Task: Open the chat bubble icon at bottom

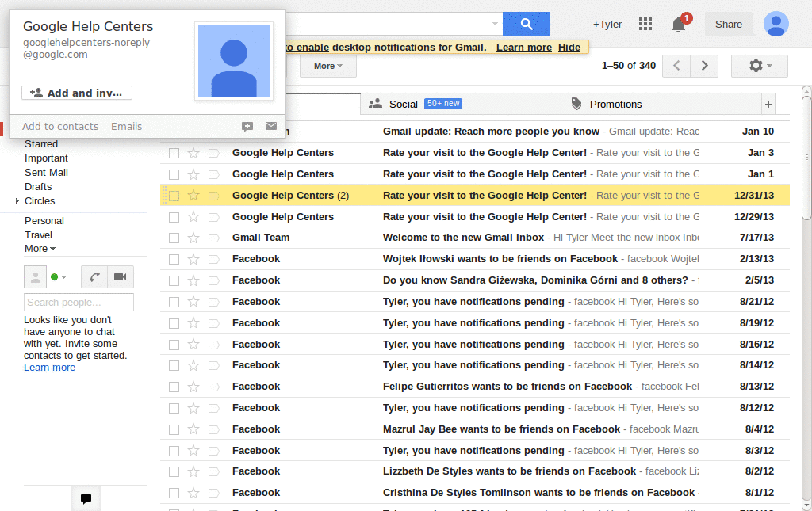Action: click(x=86, y=498)
